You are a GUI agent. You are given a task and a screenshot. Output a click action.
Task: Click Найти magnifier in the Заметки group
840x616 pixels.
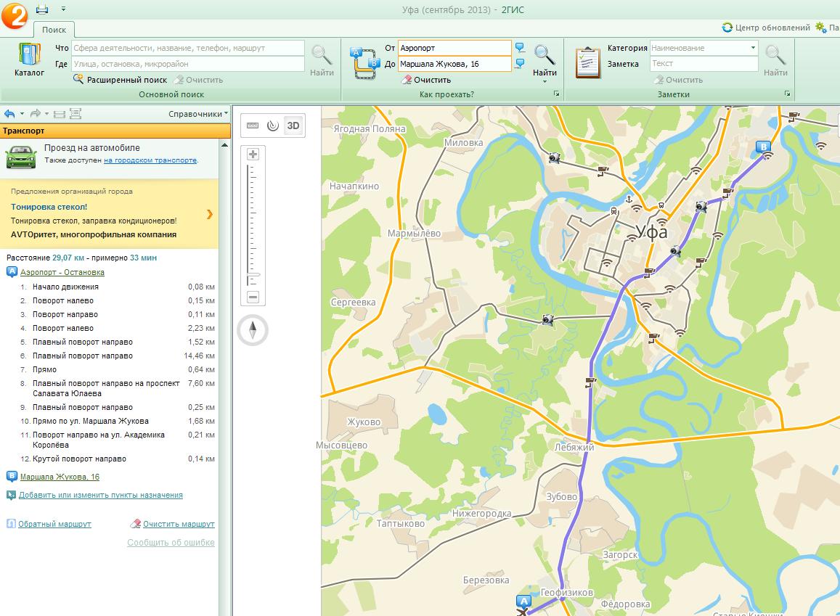point(775,60)
